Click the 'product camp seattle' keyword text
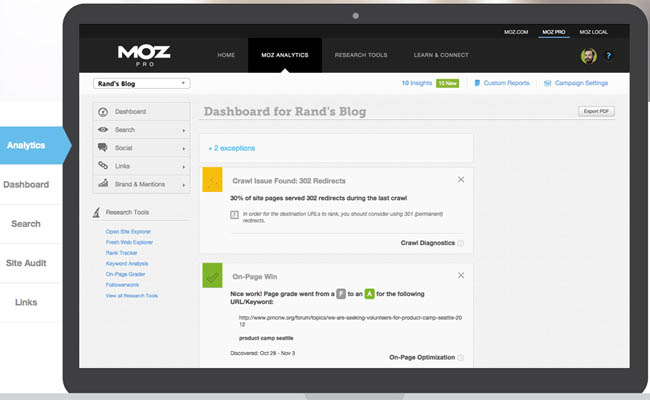Screen dimensions: 650x400 [x=266, y=338]
